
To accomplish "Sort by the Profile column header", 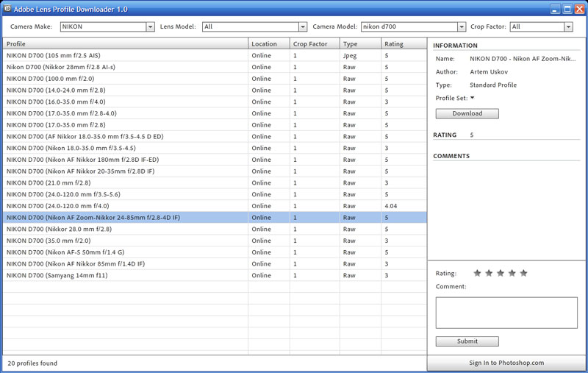I will coord(125,43).
